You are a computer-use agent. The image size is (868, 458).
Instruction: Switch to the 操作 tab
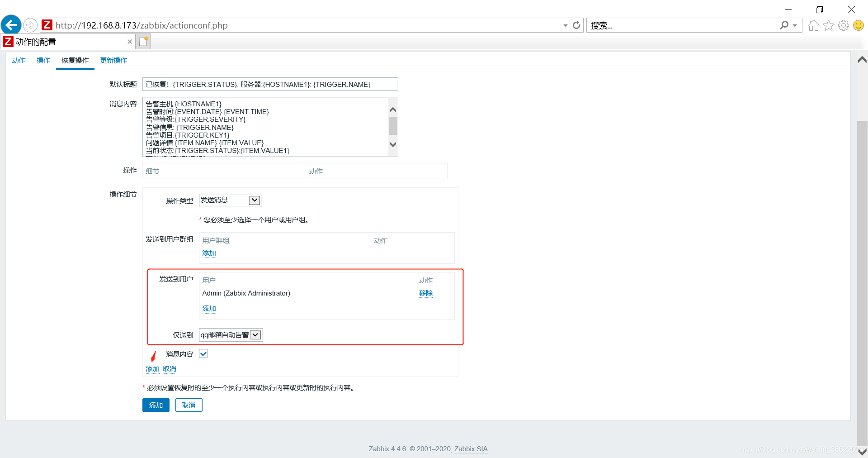click(x=43, y=60)
